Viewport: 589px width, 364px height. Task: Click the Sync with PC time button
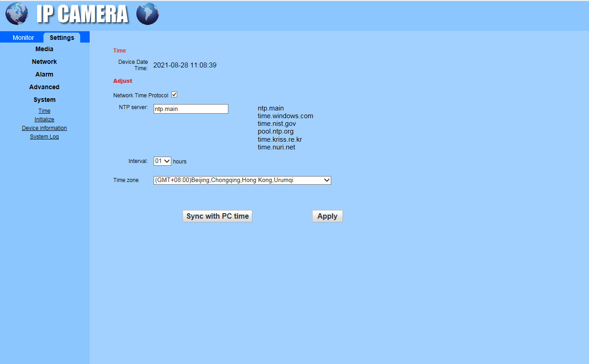coord(217,216)
